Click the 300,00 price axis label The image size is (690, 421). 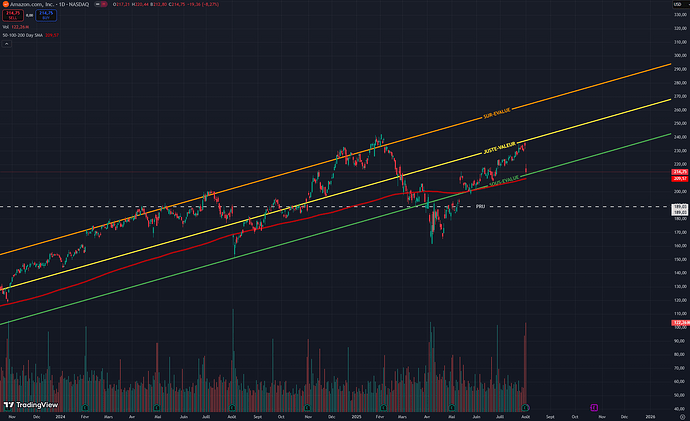(x=680, y=56)
